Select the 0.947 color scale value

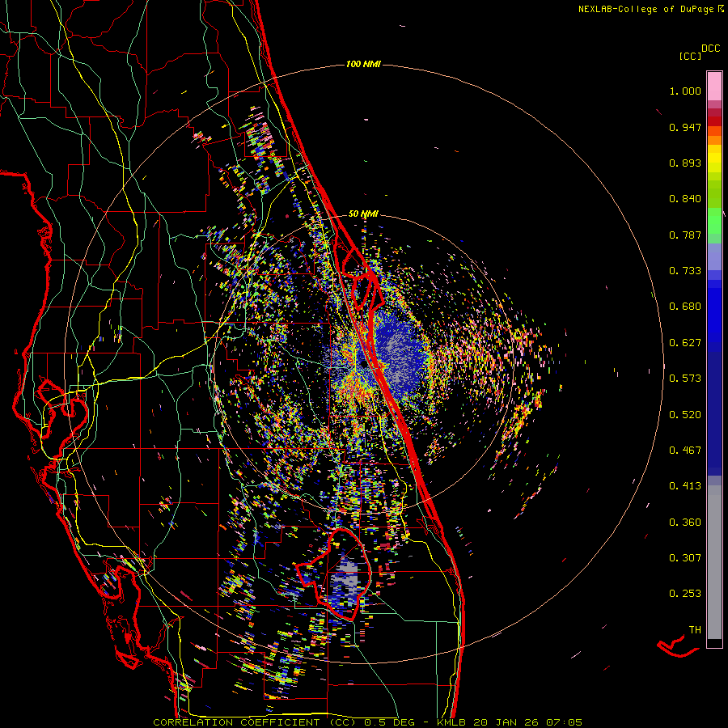[685, 127]
